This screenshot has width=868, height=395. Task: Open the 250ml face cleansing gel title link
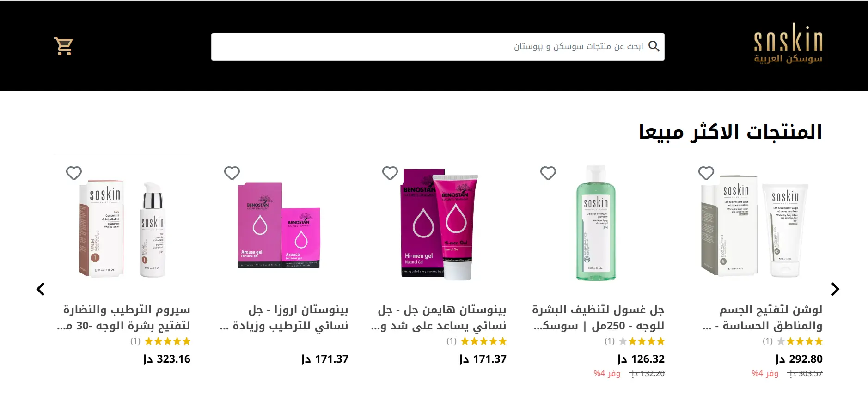point(598,317)
